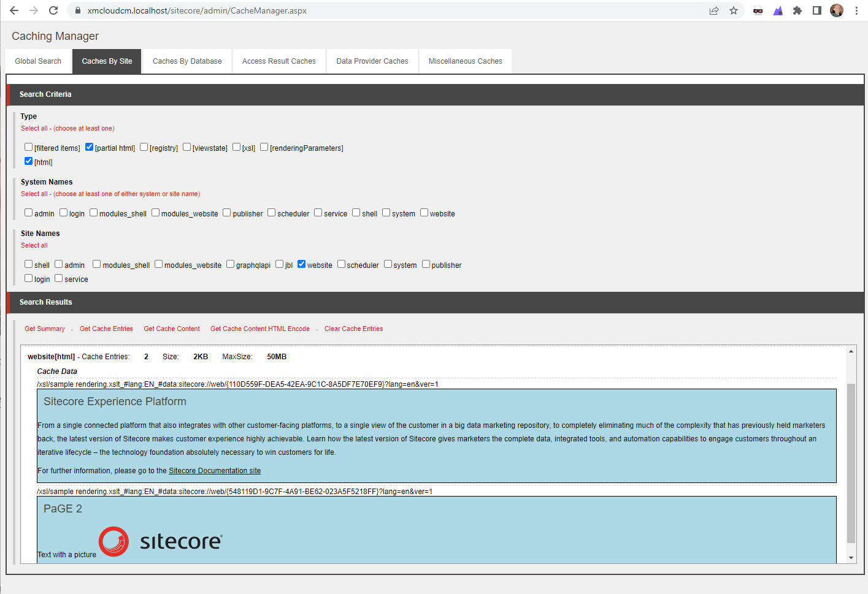Click Get Cache Content HTML Encode

pyautogui.click(x=260, y=329)
